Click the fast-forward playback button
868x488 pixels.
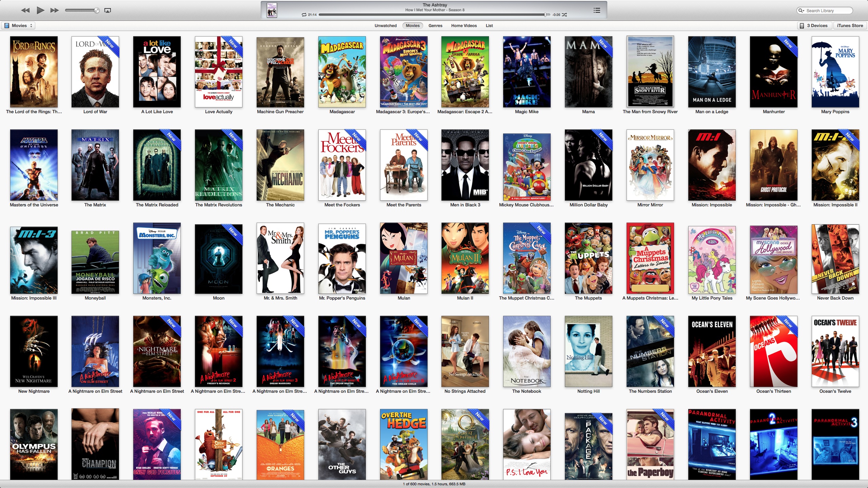(x=55, y=10)
